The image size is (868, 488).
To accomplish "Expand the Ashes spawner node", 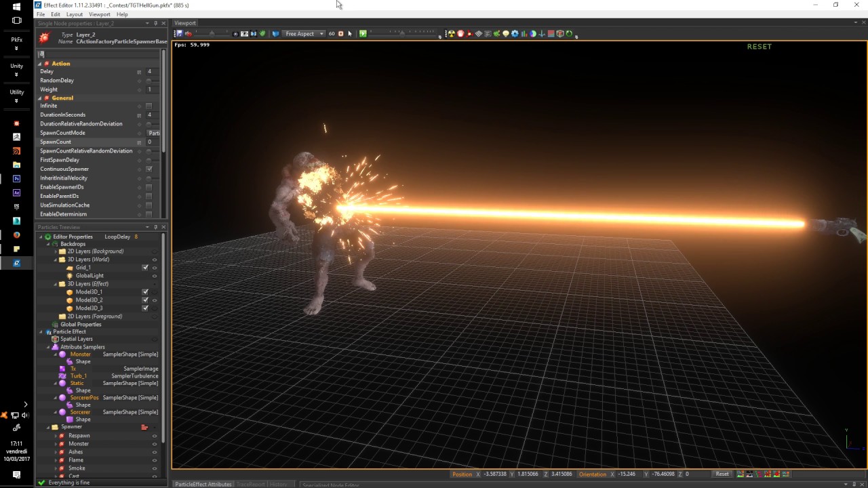I will 56,452.
